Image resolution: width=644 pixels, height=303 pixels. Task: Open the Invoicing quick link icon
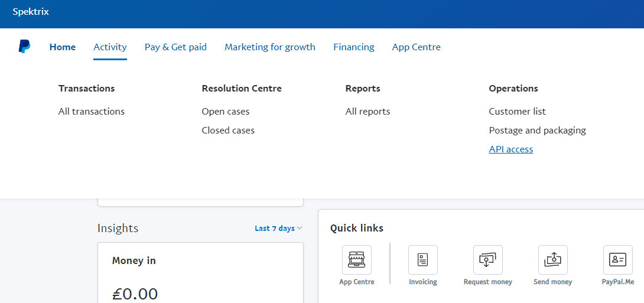coord(422,260)
